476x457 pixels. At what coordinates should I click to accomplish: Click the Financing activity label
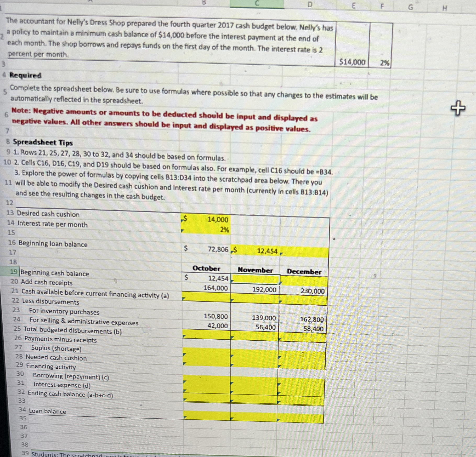(51, 367)
